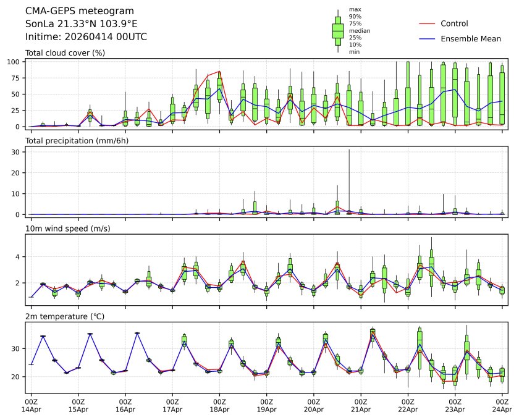This screenshot has width=519, height=420.
Task: Click the 00Z 21Apr x-axis label
Action: pyautogui.click(x=361, y=405)
